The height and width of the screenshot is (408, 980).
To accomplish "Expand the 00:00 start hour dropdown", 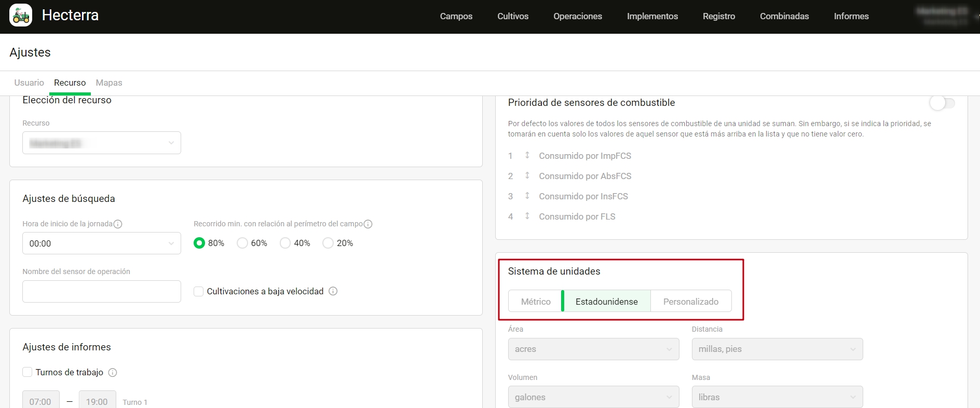I will (102, 243).
